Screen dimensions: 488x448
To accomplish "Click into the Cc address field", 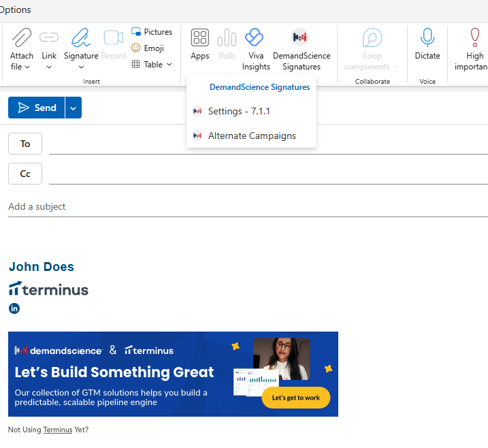I will (268, 174).
